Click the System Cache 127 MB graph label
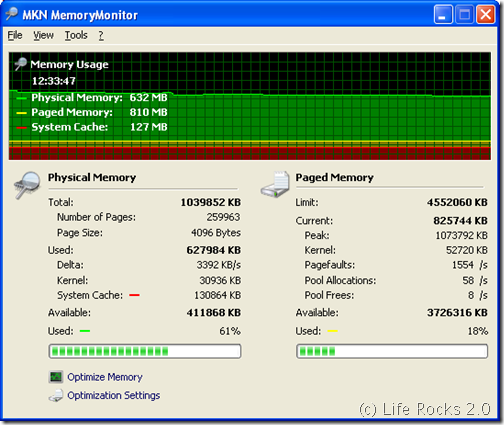Viewport: 504px width, 425px height. click(99, 127)
